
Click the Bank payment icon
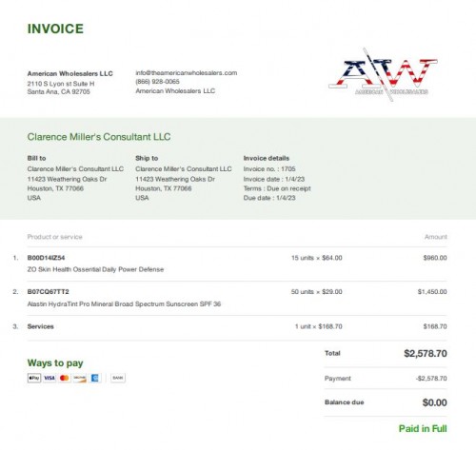(118, 378)
